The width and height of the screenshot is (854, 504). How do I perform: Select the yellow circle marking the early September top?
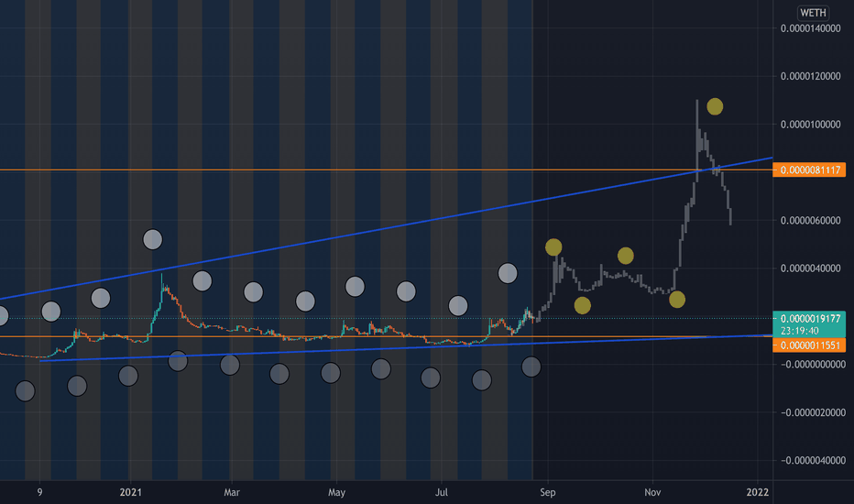[553, 247]
